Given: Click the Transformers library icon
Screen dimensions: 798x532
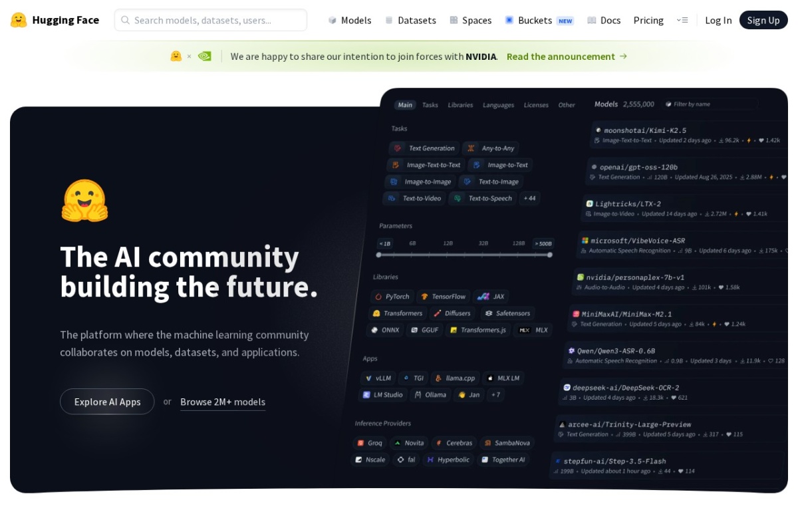Looking at the screenshot, I should 376,313.
